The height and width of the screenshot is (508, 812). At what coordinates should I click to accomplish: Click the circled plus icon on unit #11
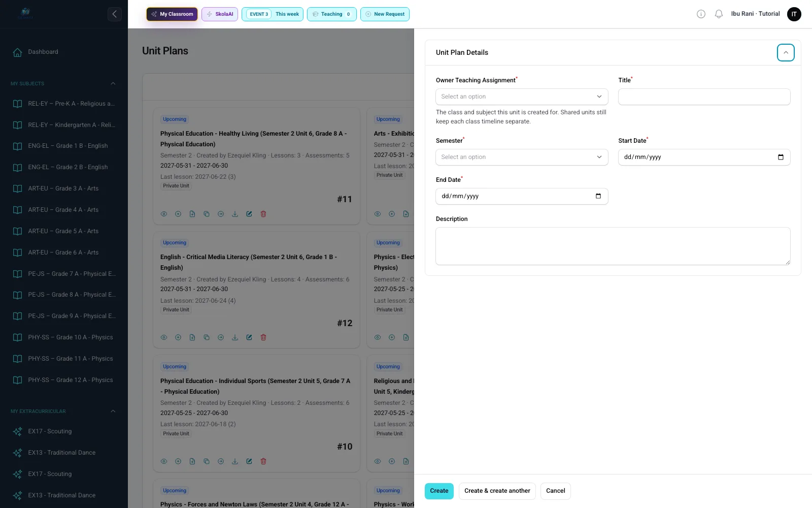178,214
